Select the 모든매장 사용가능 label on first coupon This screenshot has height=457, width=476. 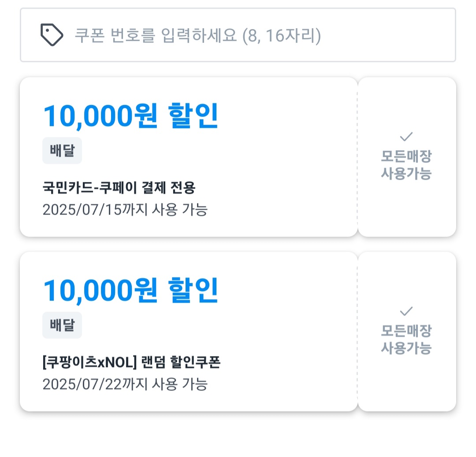pyautogui.click(x=406, y=165)
